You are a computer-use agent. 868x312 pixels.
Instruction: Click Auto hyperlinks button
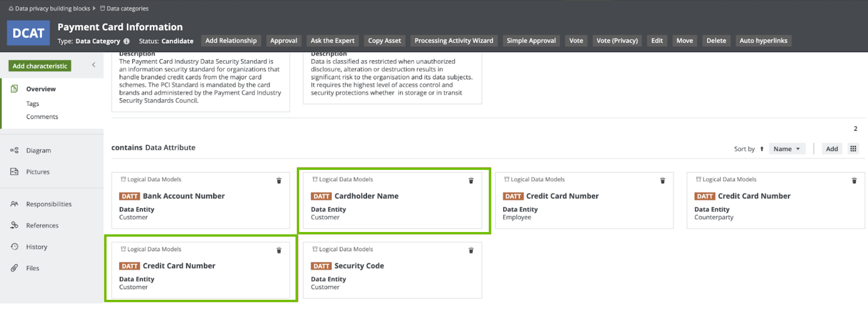click(x=763, y=41)
